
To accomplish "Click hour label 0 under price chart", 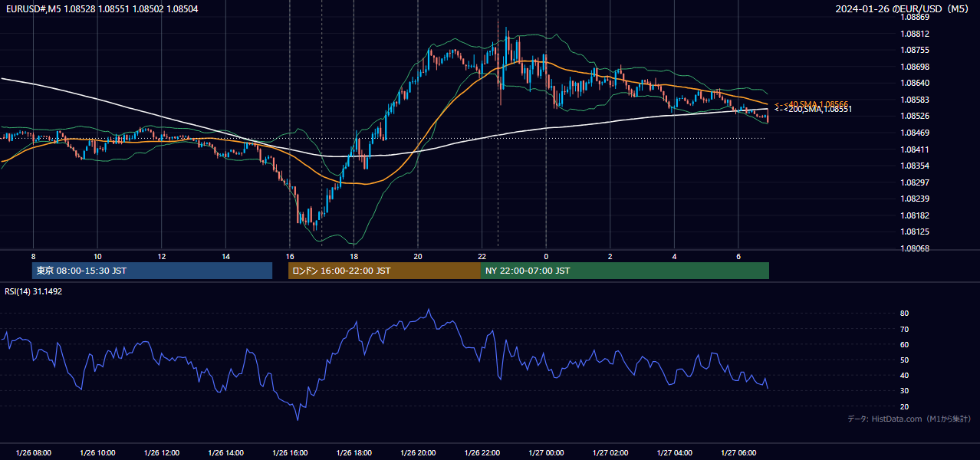I will coord(546,256).
